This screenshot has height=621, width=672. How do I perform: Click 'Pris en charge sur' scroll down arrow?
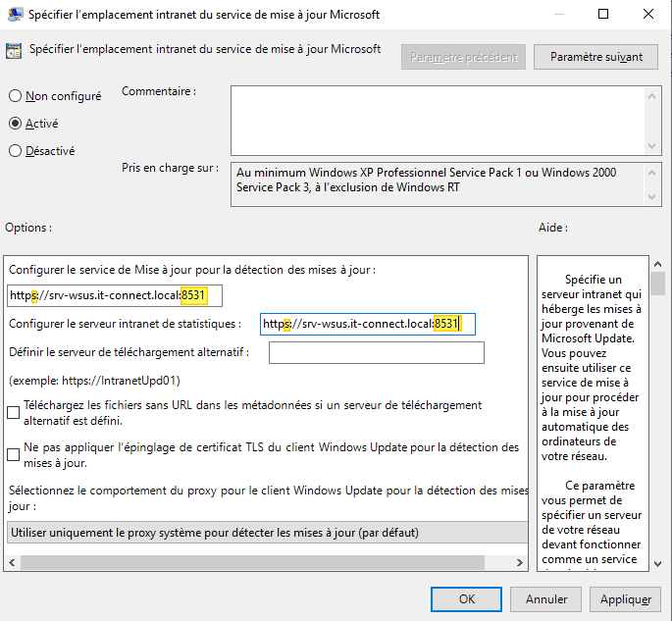(651, 197)
